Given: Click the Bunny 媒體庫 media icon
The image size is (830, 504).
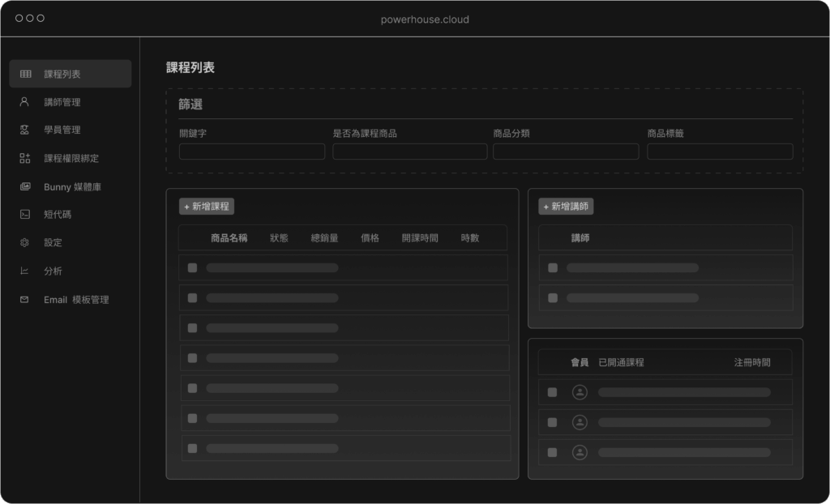Looking at the screenshot, I should tap(25, 186).
